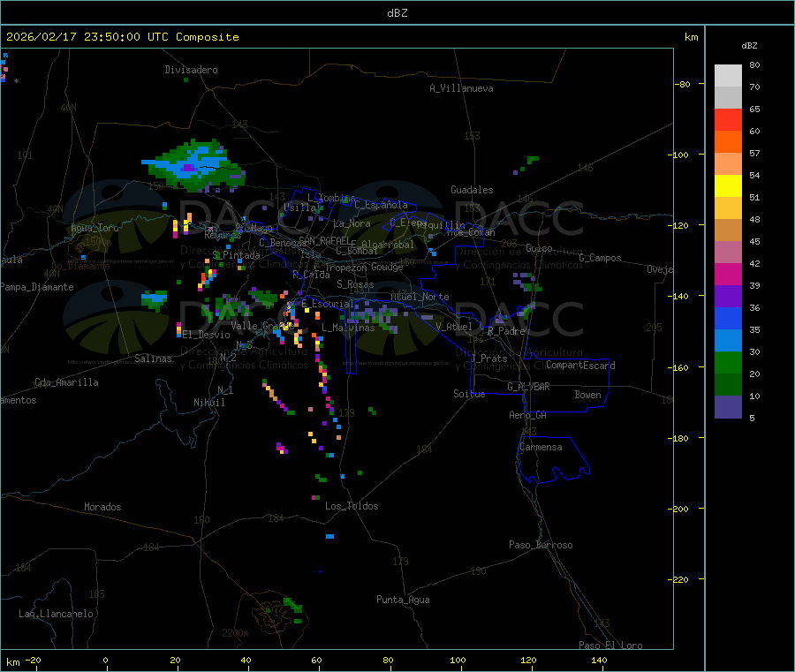
Task: Click the Bowen place label
Action: [x=588, y=395]
